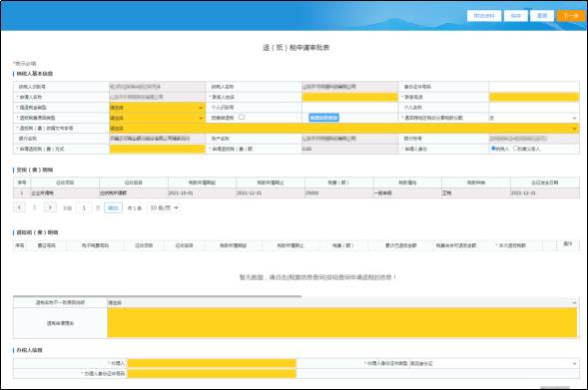The height and width of the screenshot is (390, 588).
Task: Click the 退税申请理由 text area
Action: pyautogui.click(x=342, y=322)
